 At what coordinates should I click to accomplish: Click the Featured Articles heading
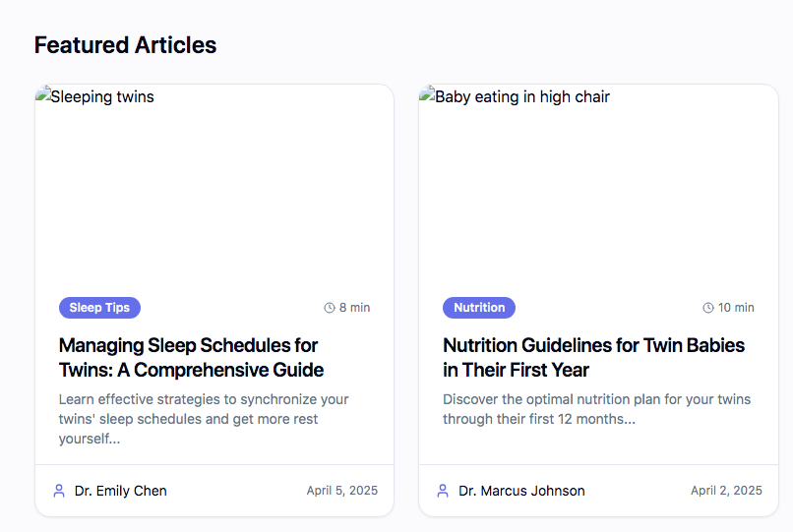(125, 45)
